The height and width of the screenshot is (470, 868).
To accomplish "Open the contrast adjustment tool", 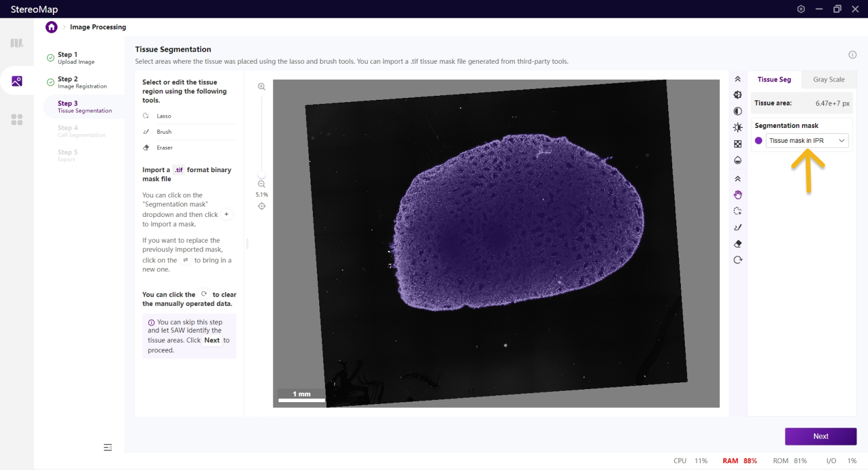I will click(738, 111).
